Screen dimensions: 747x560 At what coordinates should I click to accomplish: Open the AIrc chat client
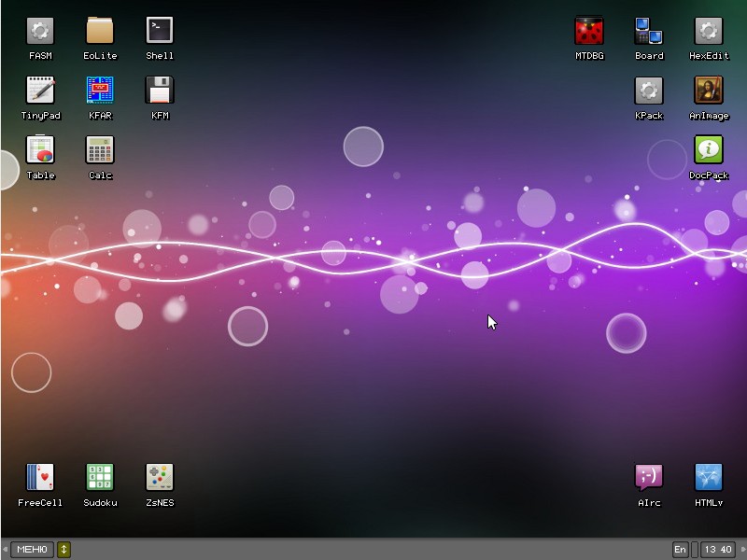pyautogui.click(x=648, y=478)
